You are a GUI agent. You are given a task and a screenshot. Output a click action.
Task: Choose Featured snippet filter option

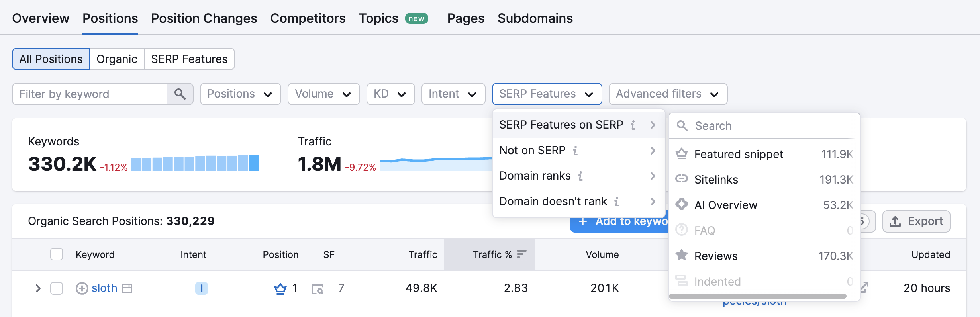(764, 154)
